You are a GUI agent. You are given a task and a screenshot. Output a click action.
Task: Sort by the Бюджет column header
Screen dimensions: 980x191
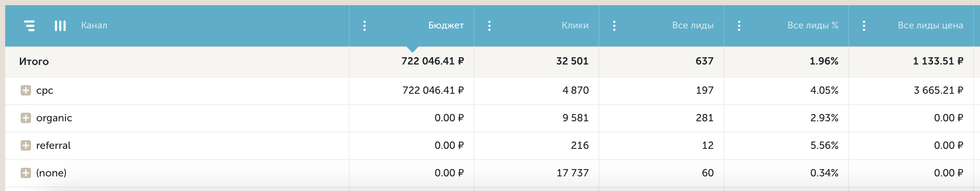pyautogui.click(x=446, y=25)
